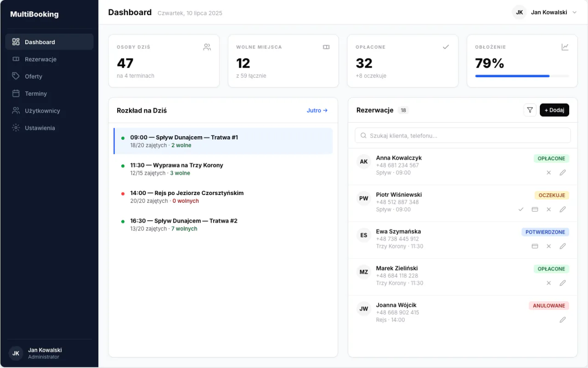588x368 pixels.
Task: Select 14:00 Rejs po Jeziorze Czorsztyńskim slot
Action: click(223, 196)
